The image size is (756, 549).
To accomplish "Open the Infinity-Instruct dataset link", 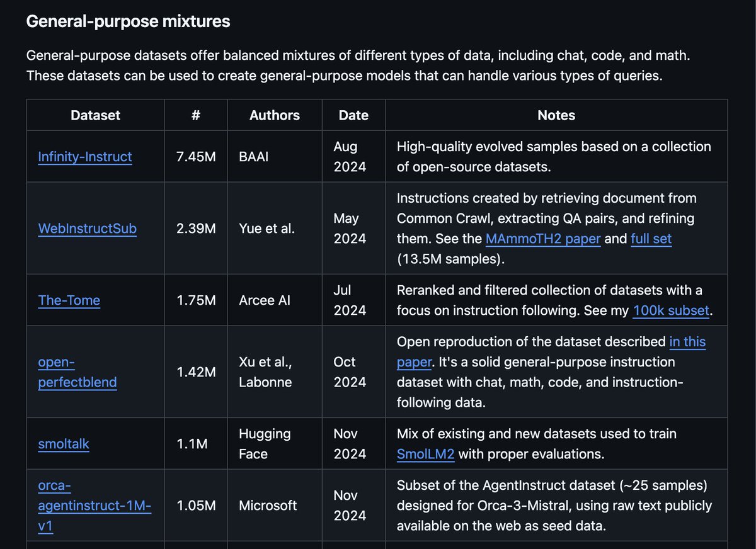I will [x=85, y=157].
